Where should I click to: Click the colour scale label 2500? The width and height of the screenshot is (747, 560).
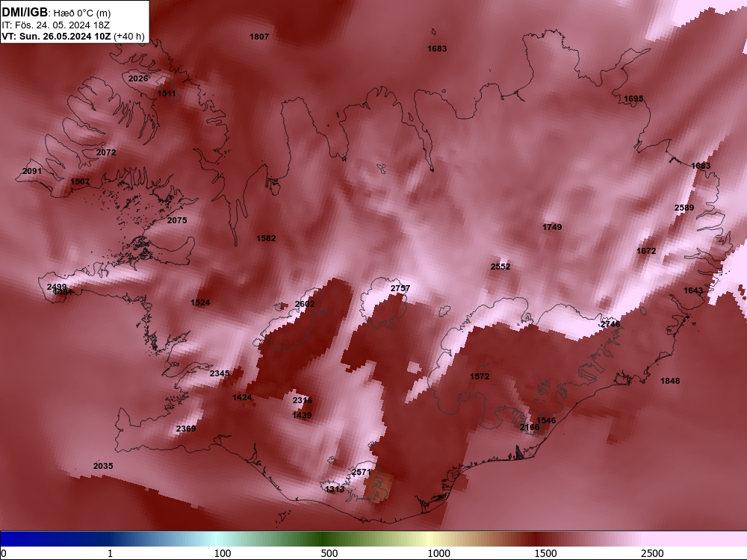coord(652,553)
